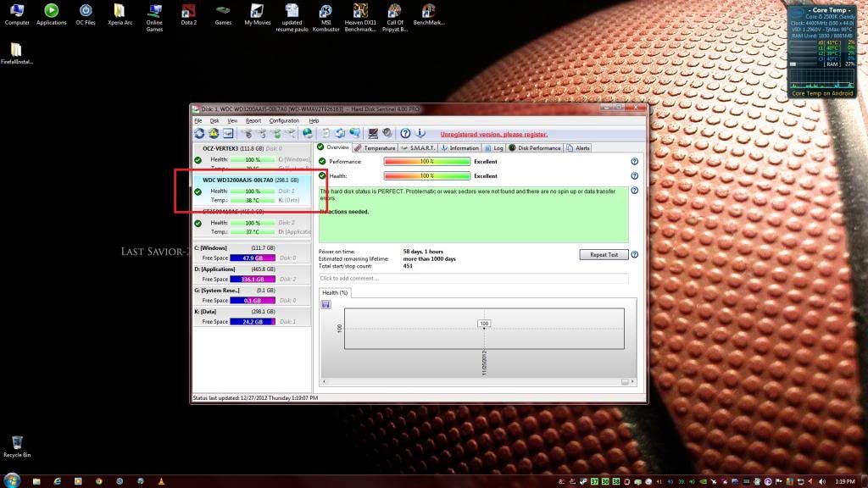This screenshot has width=868, height=488.
Task: Click the blue question mark help toolbar icon
Action: [x=405, y=134]
